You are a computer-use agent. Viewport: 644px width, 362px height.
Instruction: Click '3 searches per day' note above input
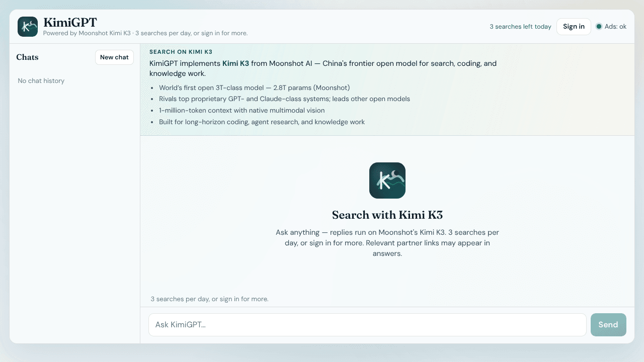(x=209, y=299)
